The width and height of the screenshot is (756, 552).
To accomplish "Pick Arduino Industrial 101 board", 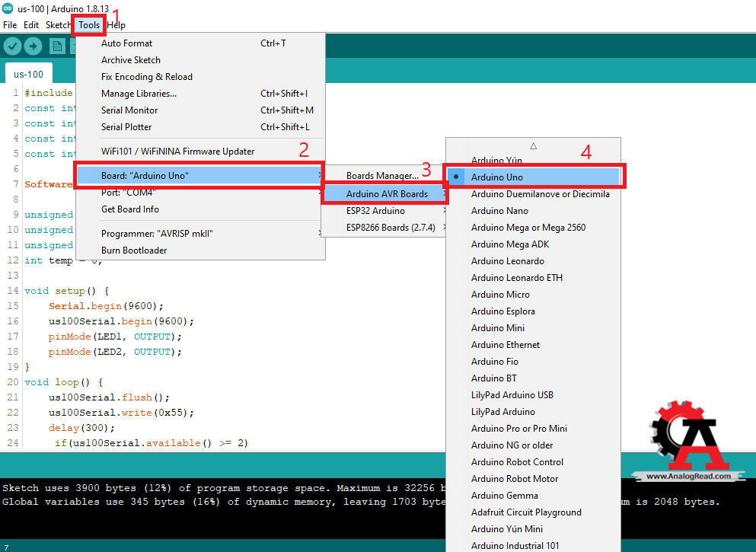I will click(x=533, y=545).
